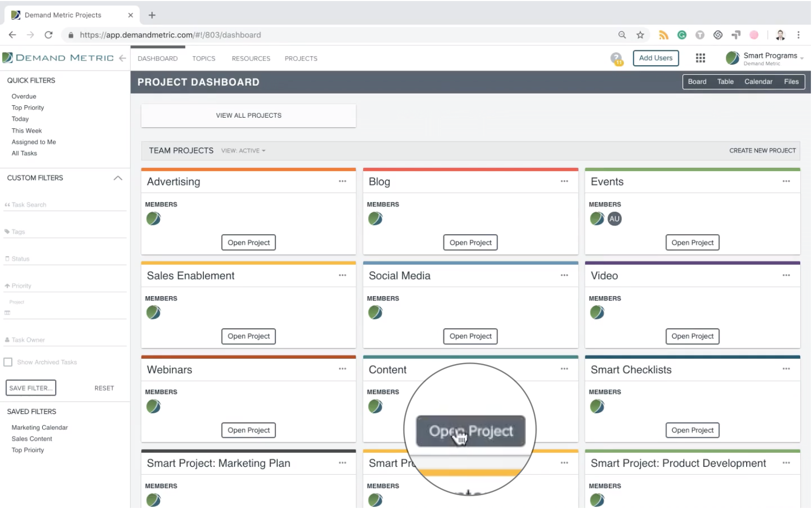The width and height of the screenshot is (812, 509).
Task: Click browser reload icon
Action: point(49,35)
